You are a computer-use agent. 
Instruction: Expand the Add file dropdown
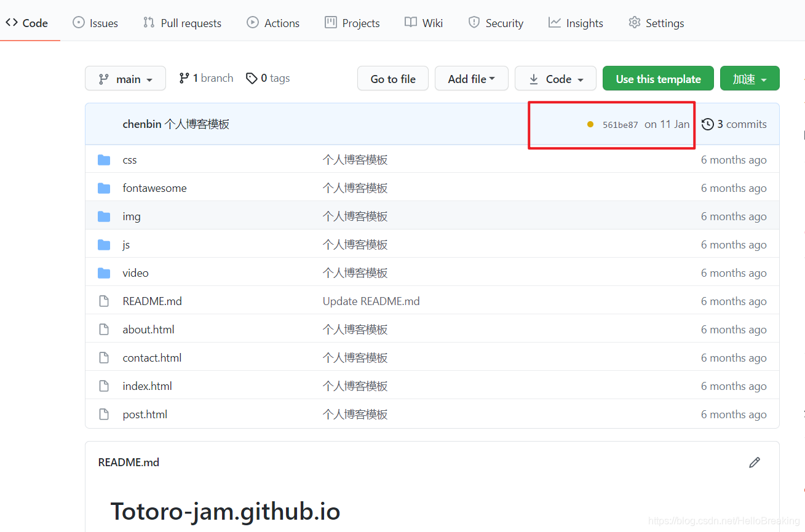point(472,78)
